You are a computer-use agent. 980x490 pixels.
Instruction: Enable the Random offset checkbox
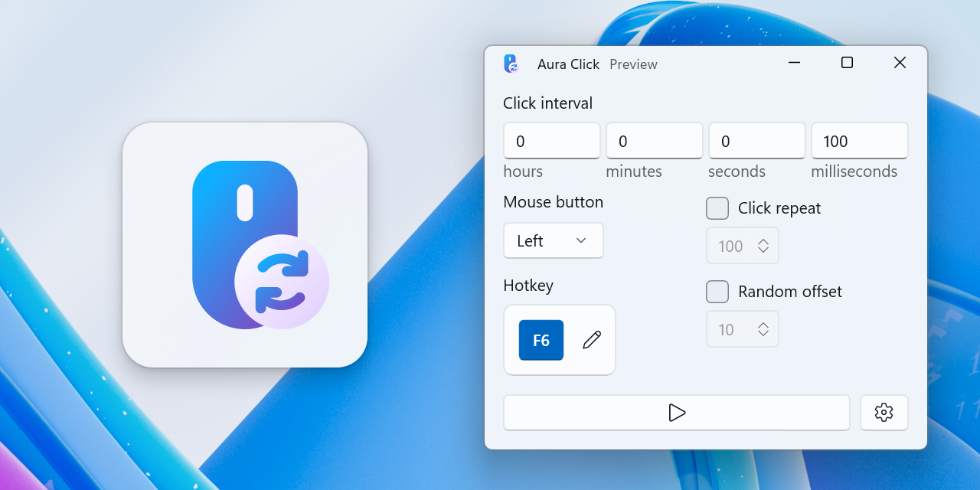[717, 292]
